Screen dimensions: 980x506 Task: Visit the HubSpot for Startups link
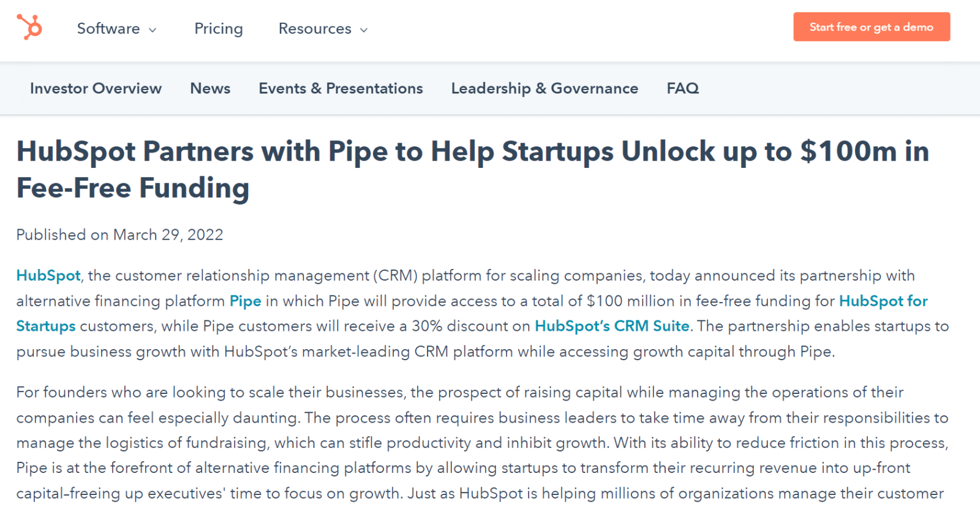coord(883,301)
